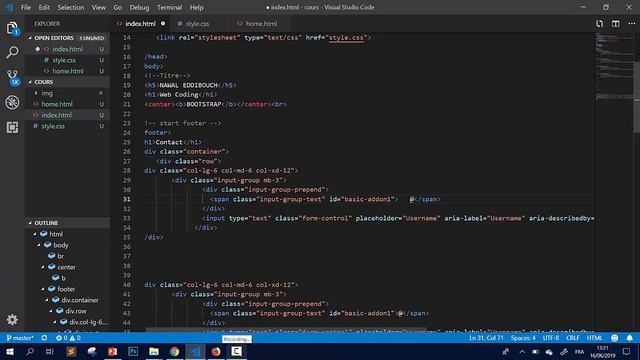
Task: Click the editor vertical scrollbar
Action: pyautogui.click(x=637, y=97)
